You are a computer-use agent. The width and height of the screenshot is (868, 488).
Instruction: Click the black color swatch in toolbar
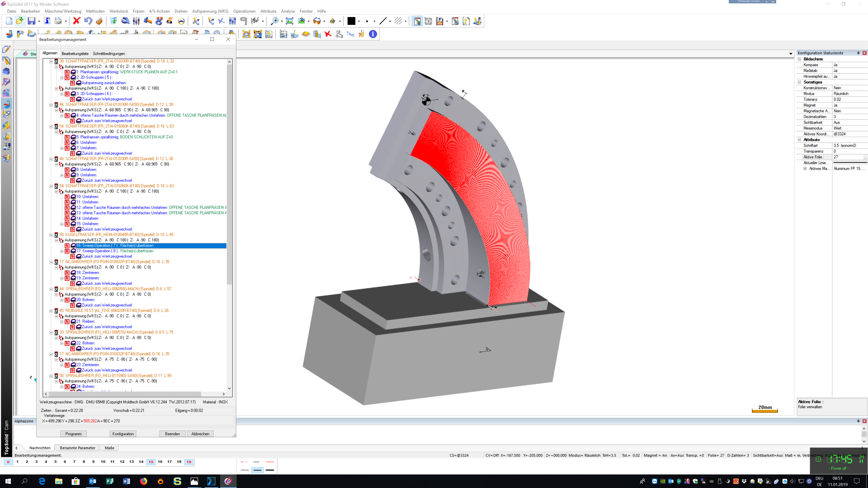tap(351, 21)
